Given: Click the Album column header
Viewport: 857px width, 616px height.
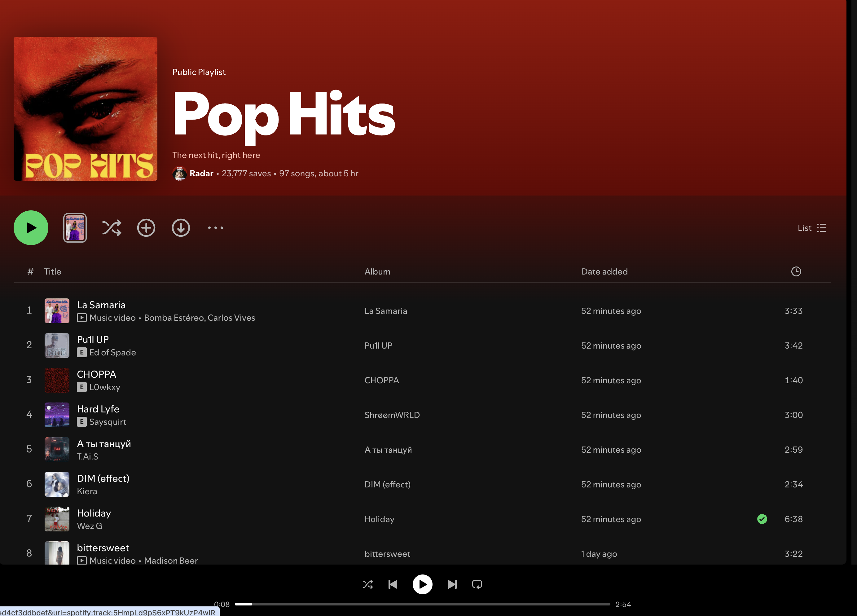Looking at the screenshot, I should coord(377,272).
